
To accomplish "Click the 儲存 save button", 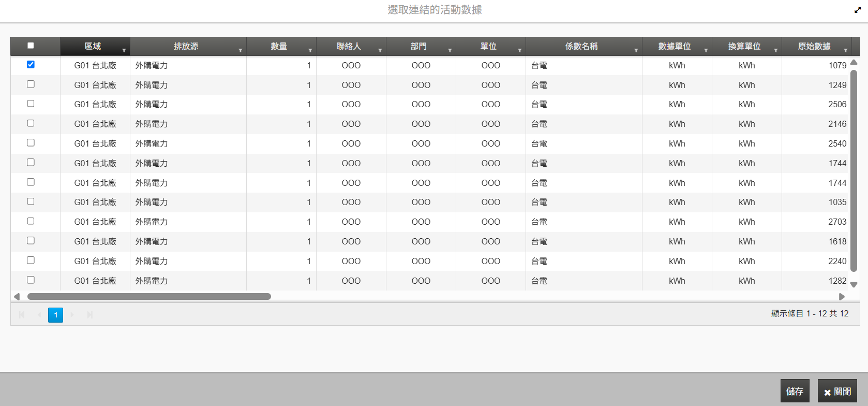I will click(x=795, y=391).
